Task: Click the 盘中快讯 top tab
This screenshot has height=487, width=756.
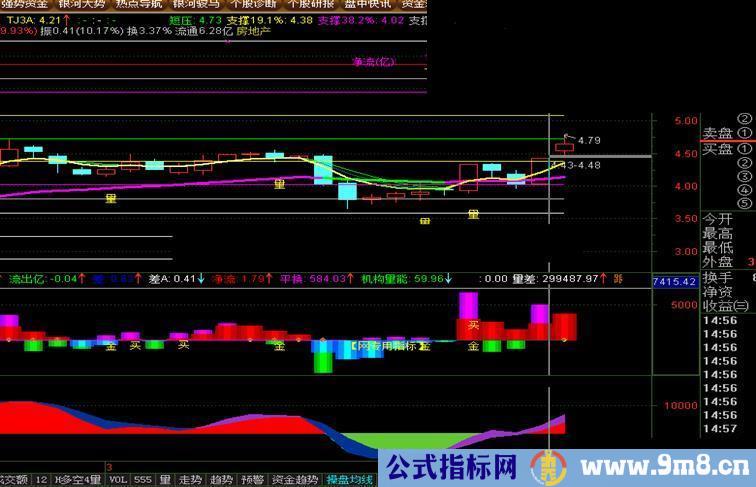Action: click(x=366, y=5)
